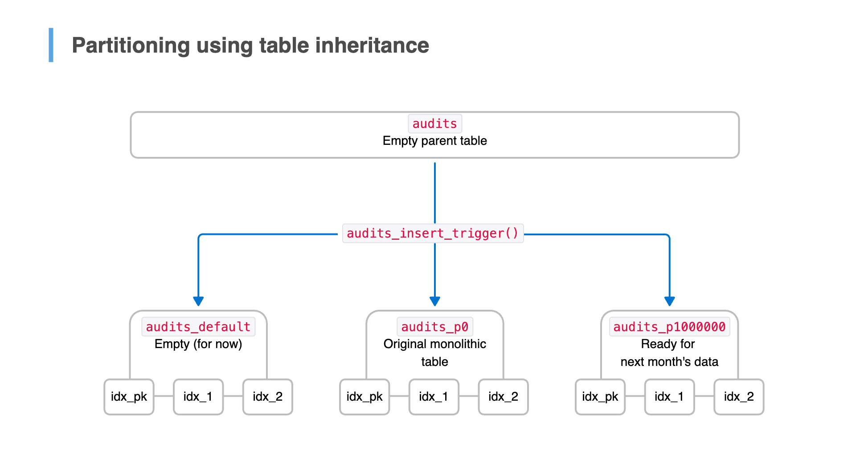
Task: Click the audits_default table label
Action: pos(198,327)
